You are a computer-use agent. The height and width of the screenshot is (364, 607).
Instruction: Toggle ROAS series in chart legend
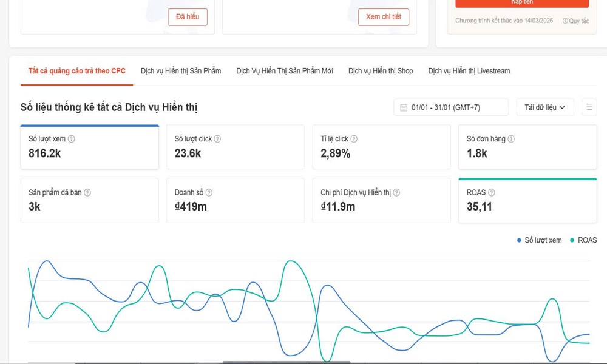coord(583,240)
